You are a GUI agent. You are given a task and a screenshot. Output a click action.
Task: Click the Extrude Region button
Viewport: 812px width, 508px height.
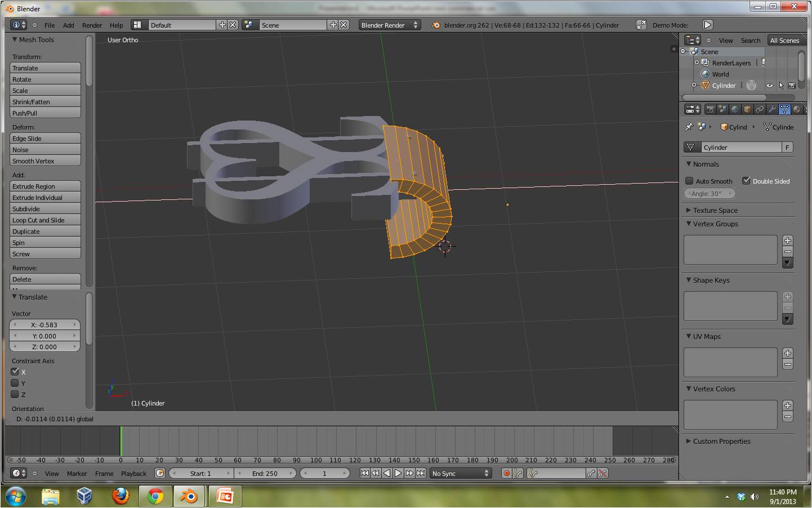click(45, 186)
